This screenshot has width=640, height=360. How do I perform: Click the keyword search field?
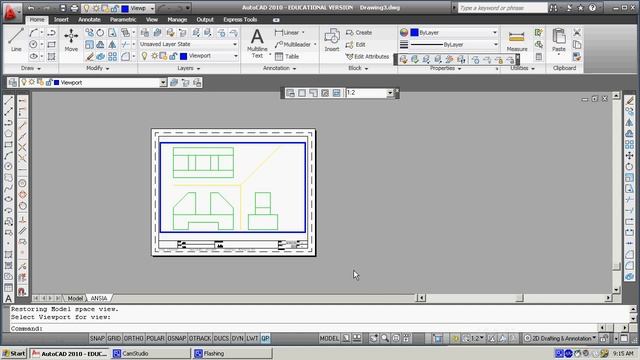(x=502, y=8)
